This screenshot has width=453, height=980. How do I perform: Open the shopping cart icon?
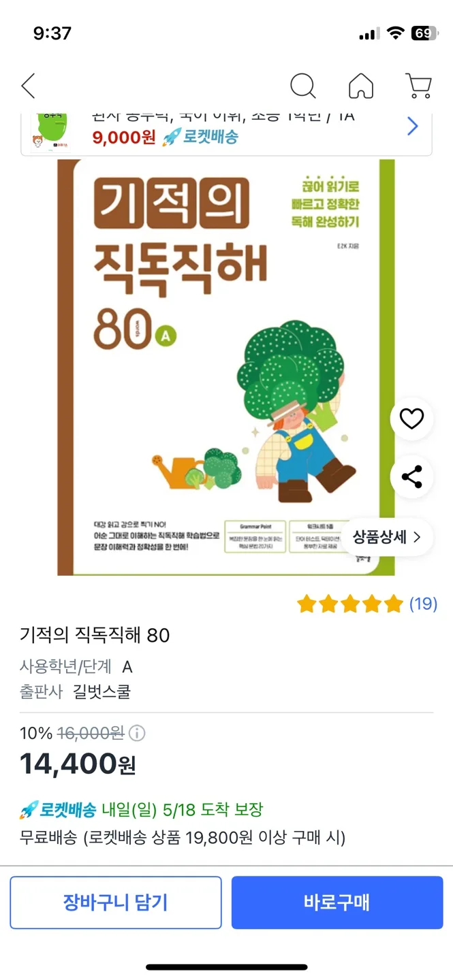coord(418,86)
